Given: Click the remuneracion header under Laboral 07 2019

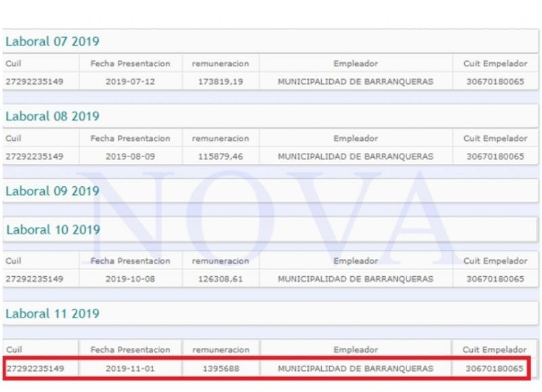Looking at the screenshot, I should tap(221, 64).
